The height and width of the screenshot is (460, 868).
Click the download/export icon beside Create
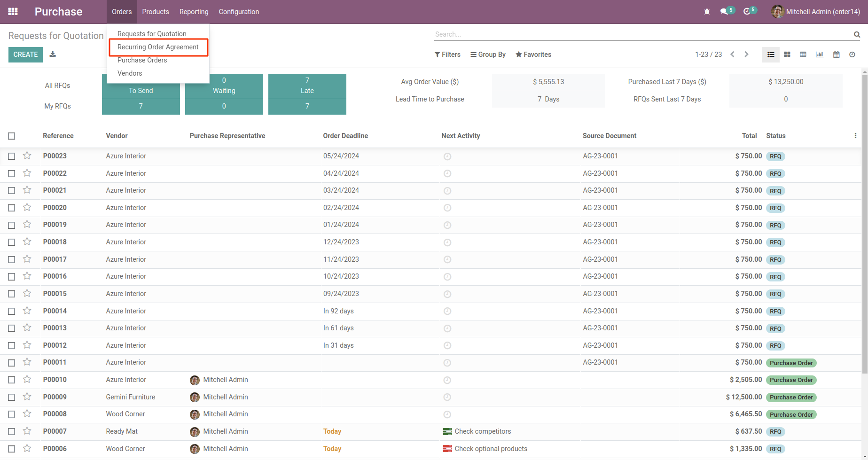[x=53, y=55]
